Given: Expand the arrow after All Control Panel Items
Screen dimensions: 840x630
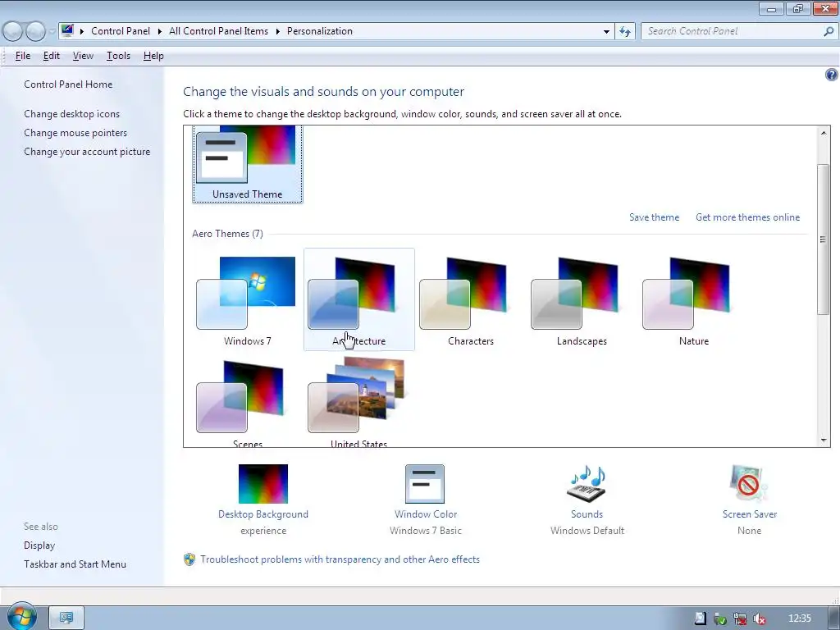Looking at the screenshot, I should [x=277, y=31].
